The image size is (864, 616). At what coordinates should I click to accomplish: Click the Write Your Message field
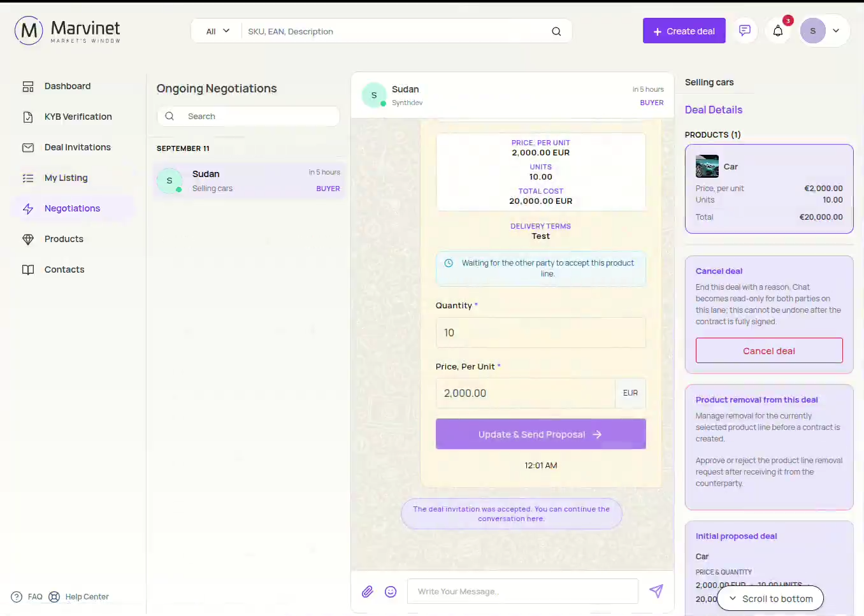coord(522,591)
